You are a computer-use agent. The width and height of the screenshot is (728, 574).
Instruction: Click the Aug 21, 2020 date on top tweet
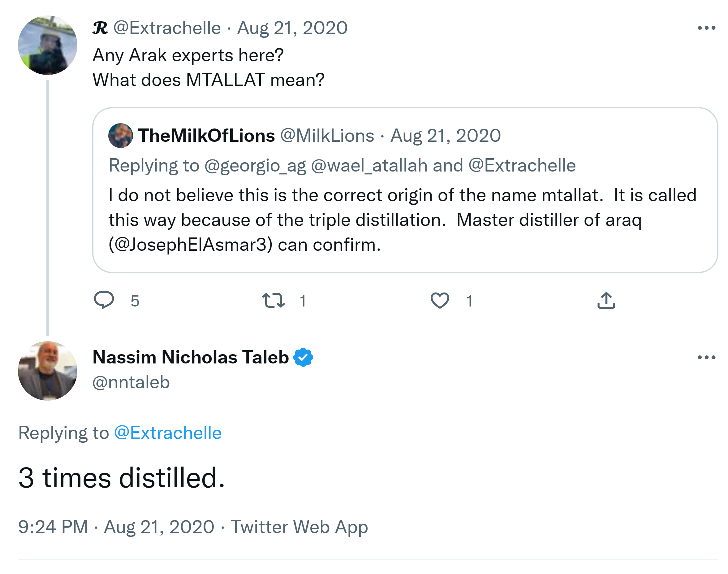click(x=292, y=28)
